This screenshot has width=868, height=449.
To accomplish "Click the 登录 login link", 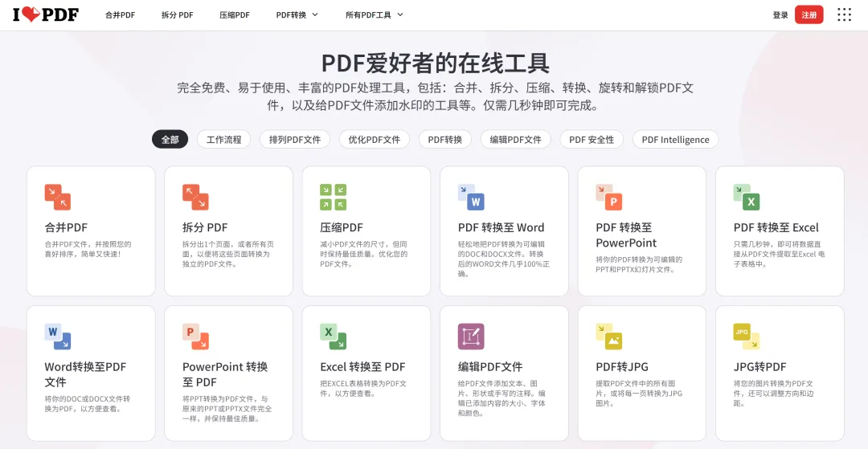I will coord(780,15).
